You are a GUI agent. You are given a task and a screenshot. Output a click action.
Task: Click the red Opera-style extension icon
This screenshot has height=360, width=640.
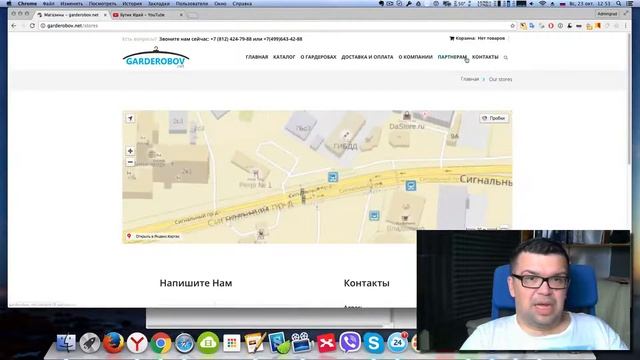click(551, 26)
